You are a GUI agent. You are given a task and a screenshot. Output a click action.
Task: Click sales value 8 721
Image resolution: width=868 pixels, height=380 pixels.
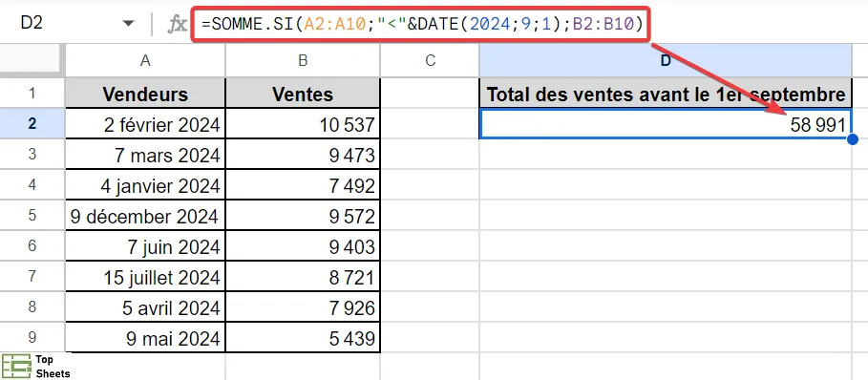(x=303, y=277)
